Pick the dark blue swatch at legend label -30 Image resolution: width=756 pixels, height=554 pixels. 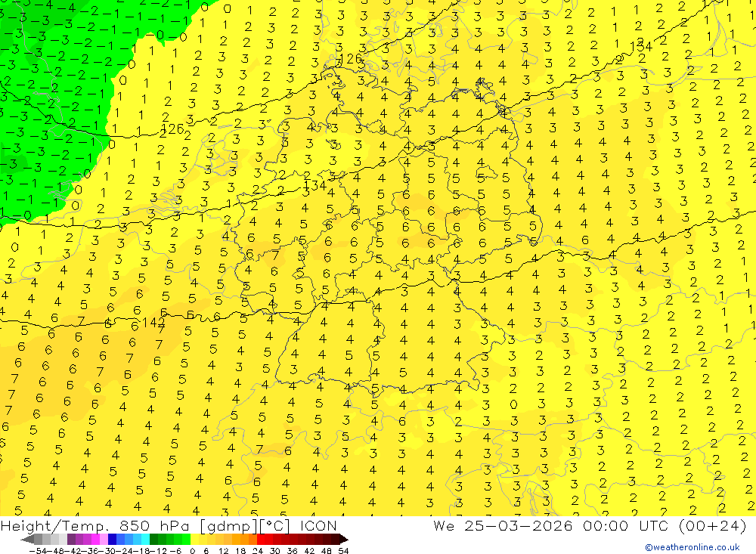[x=113, y=540]
